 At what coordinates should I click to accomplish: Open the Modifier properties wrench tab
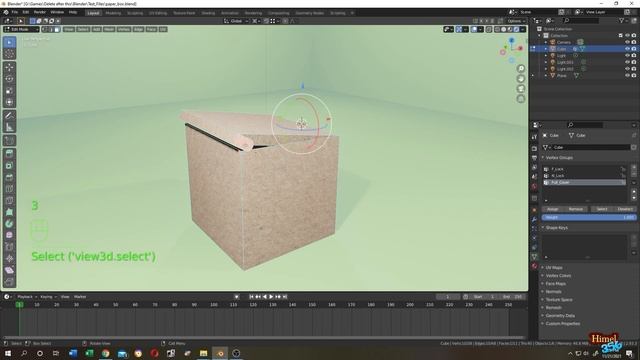click(x=534, y=219)
